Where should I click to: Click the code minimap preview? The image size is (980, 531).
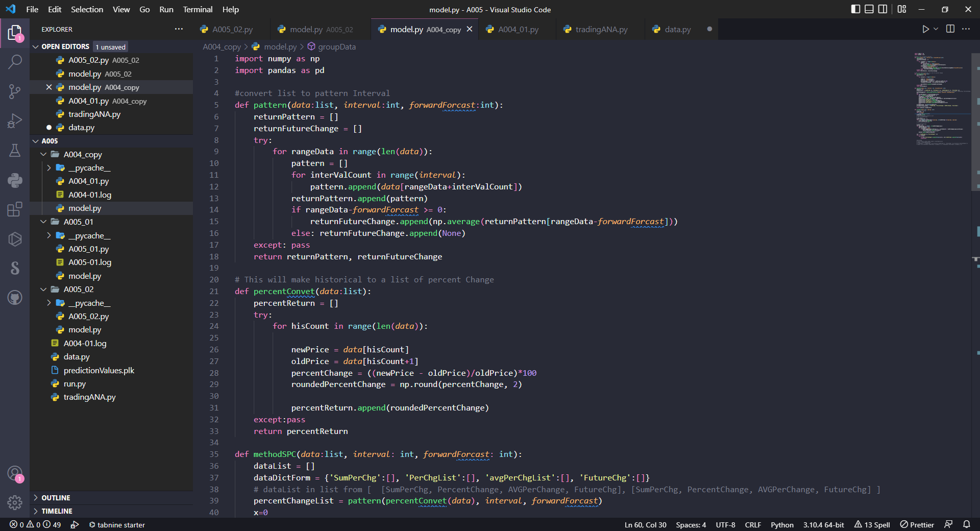(x=942, y=100)
